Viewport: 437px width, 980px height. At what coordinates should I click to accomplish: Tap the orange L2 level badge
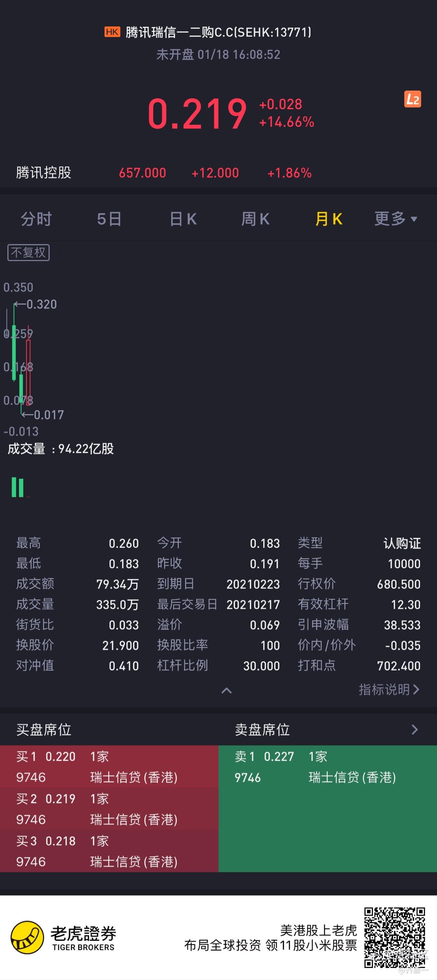(412, 100)
